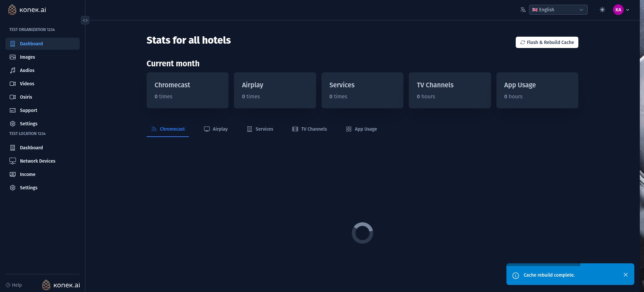Click the App Usage grid icon in tab

coord(349,129)
